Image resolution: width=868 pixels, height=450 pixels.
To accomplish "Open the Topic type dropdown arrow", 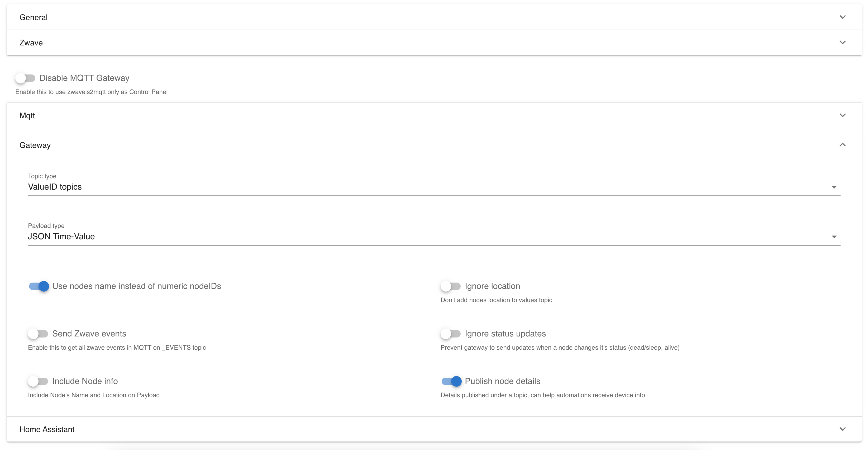I will tap(834, 187).
